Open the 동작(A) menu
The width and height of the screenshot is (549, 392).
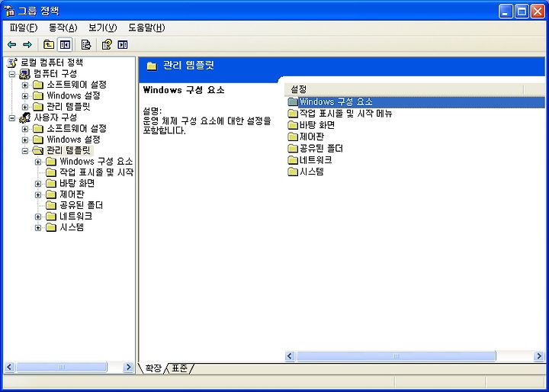coord(63,27)
